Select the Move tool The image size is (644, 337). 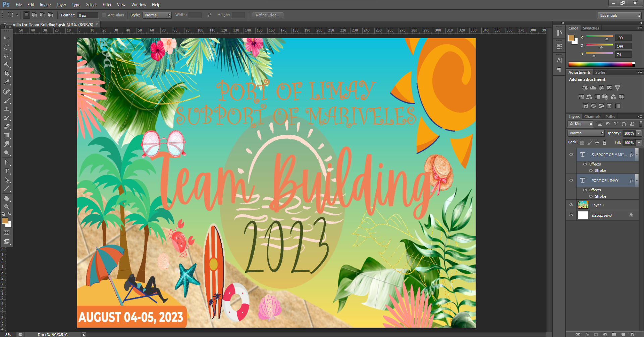coord(7,39)
